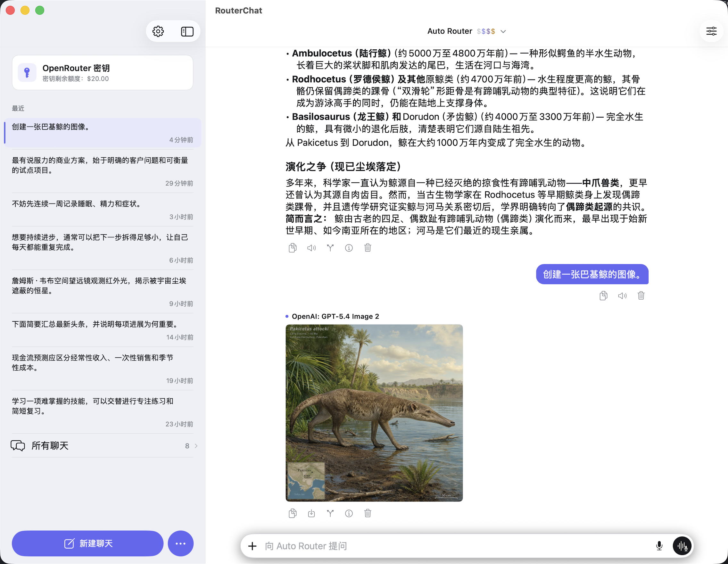Delete the generated image reply
Screen dimensions: 728x564
368,513
